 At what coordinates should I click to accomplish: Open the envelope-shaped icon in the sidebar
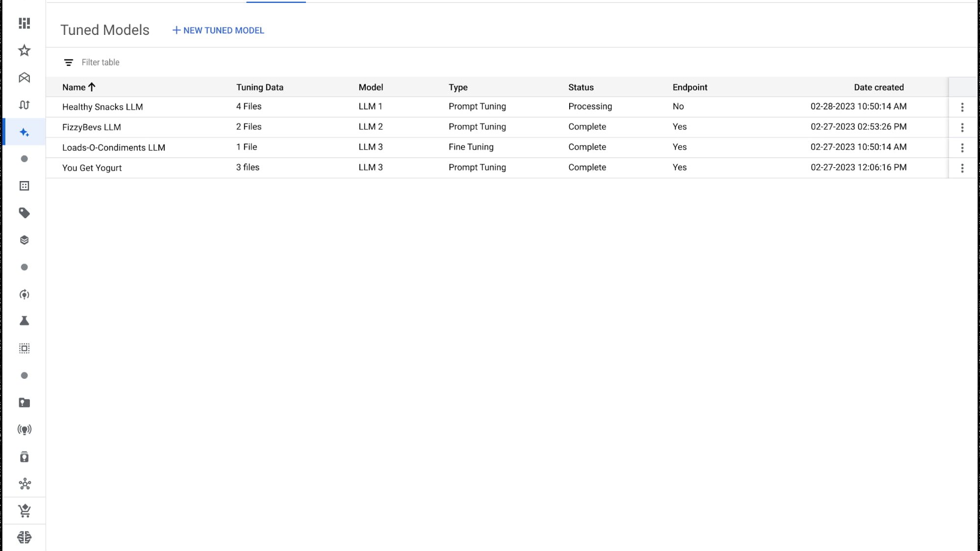point(24,78)
